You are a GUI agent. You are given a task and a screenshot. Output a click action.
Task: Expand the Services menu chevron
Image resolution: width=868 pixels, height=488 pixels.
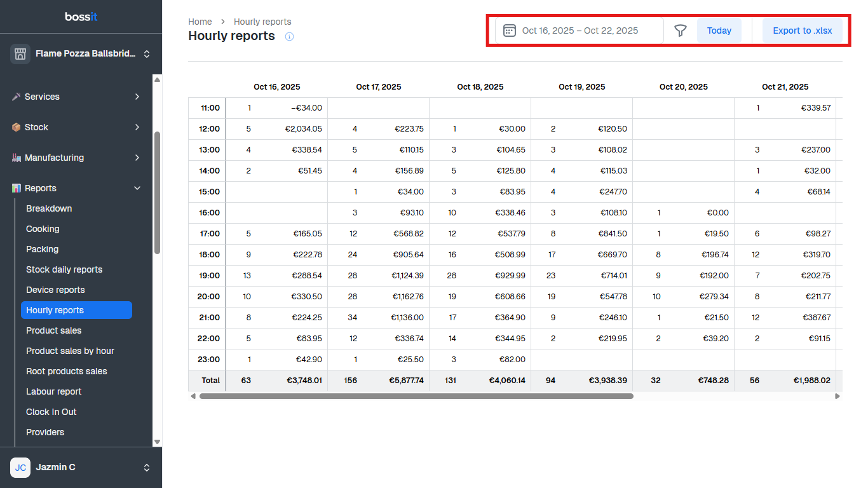[137, 97]
